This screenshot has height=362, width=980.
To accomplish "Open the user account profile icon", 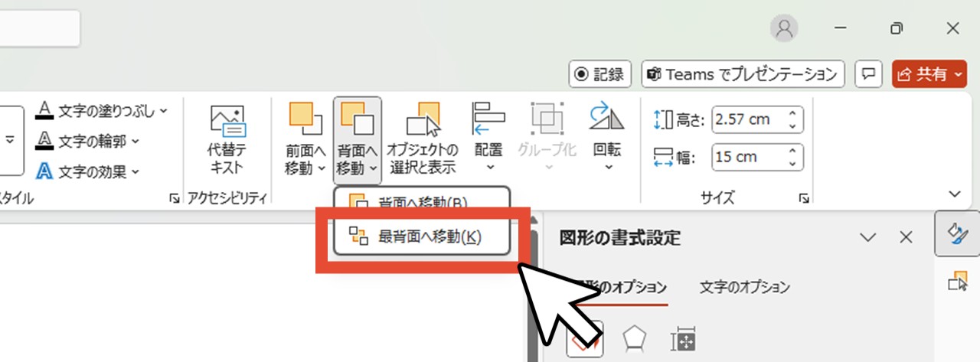I will coord(784,28).
